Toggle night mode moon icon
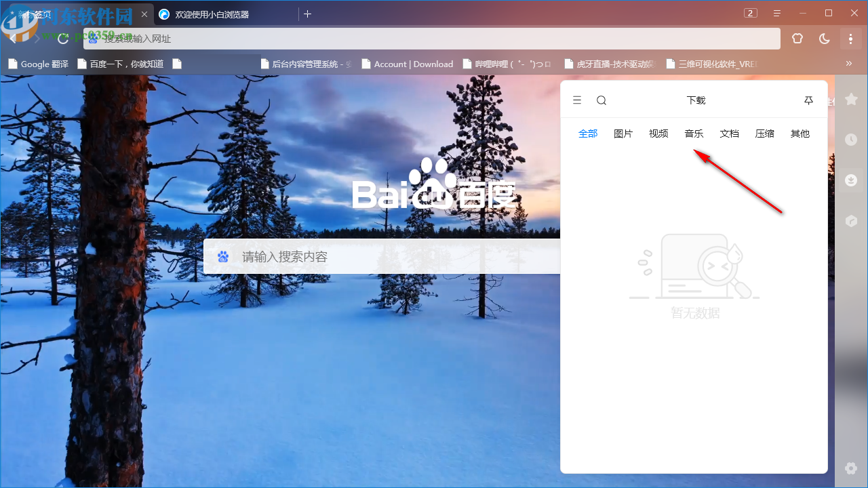Screen dimensions: 868x488 pos(825,39)
